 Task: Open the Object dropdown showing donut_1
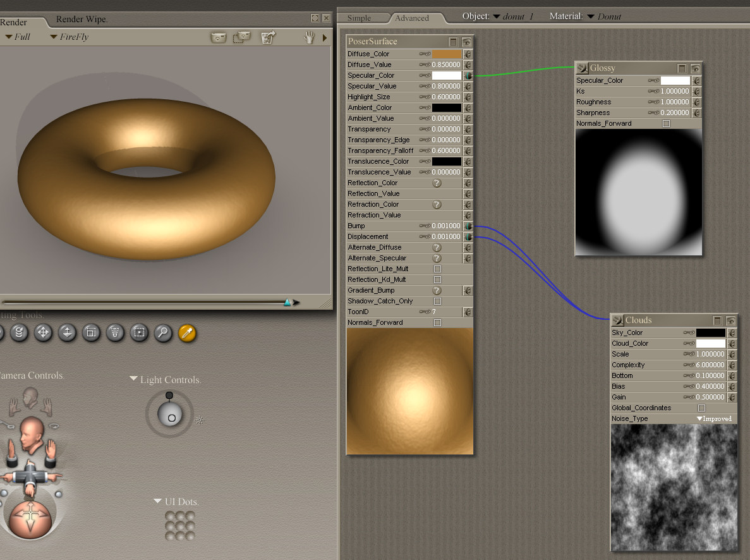(x=512, y=16)
